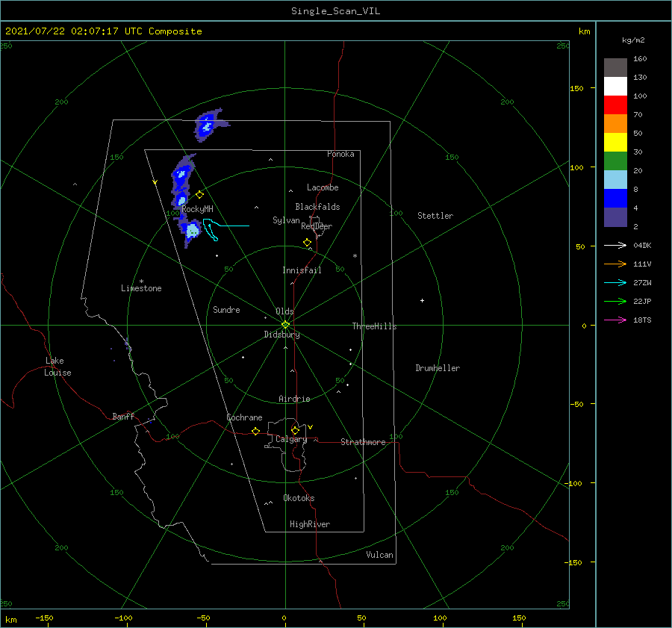Click the Limestone location label
Image resolution: width=672 pixels, height=628 pixels.
[141, 288]
